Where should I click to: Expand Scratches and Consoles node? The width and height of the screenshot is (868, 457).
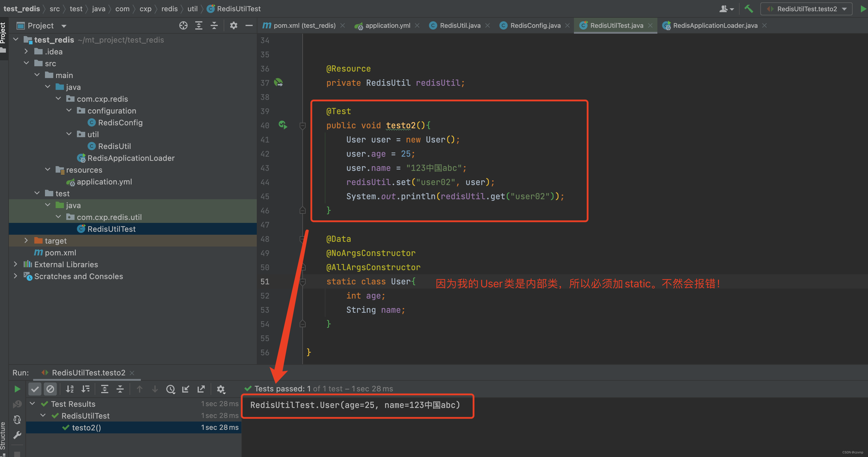point(15,276)
